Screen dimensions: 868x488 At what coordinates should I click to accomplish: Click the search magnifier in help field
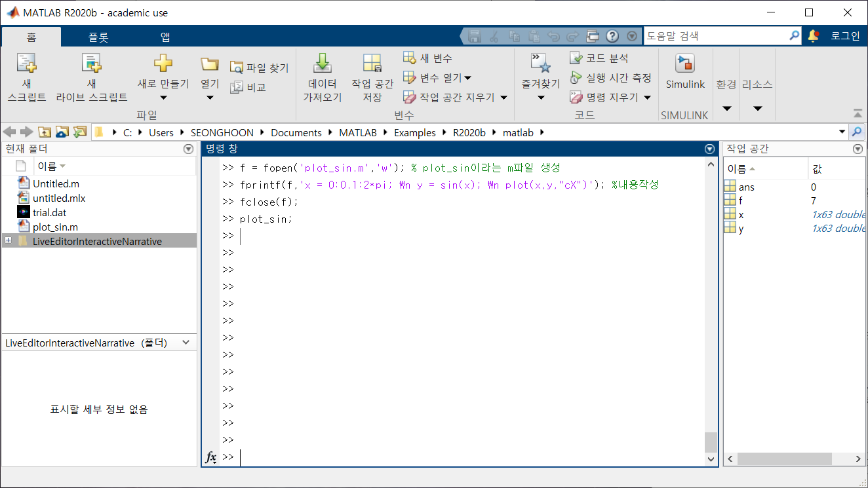[x=794, y=36]
